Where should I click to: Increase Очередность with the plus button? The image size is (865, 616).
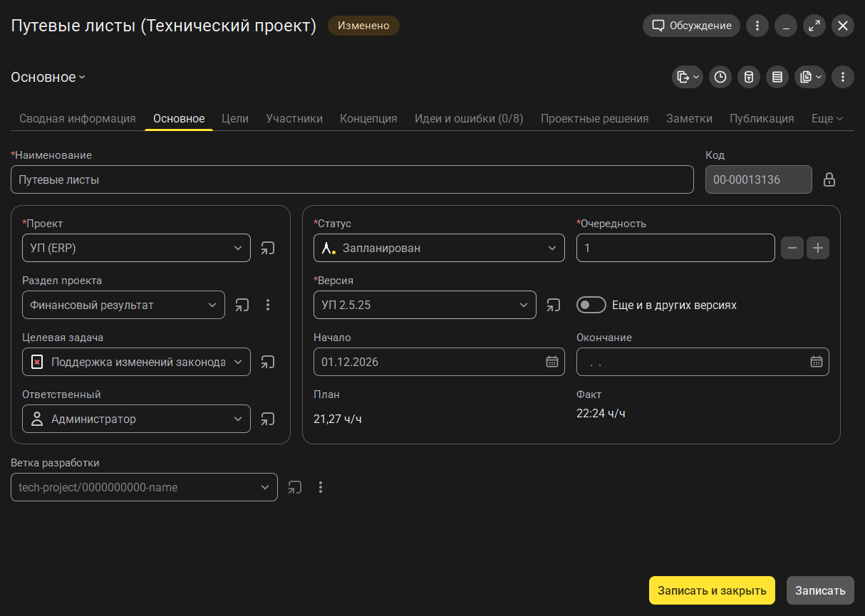tap(818, 248)
